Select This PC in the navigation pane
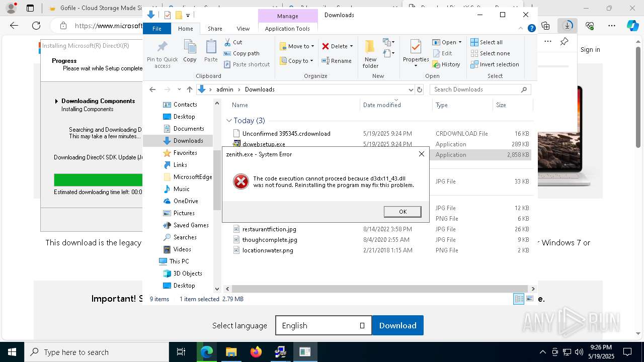The height and width of the screenshot is (362, 644). [x=179, y=261]
